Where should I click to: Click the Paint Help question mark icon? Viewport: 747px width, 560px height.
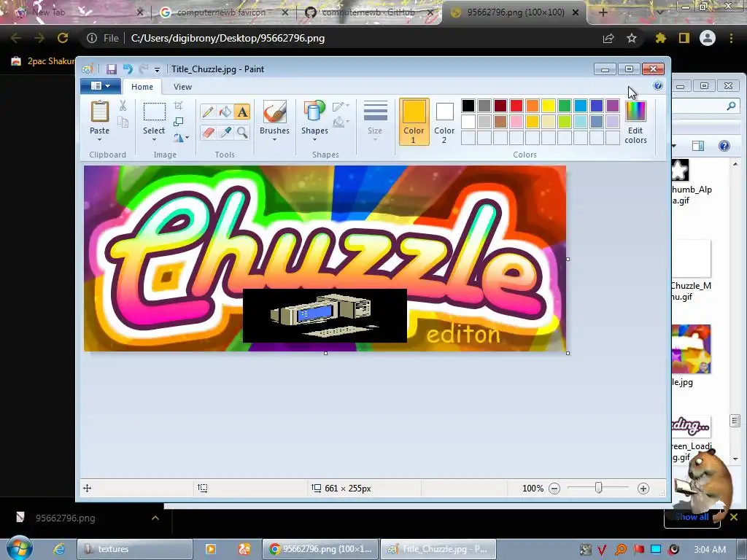tap(658, 86)
